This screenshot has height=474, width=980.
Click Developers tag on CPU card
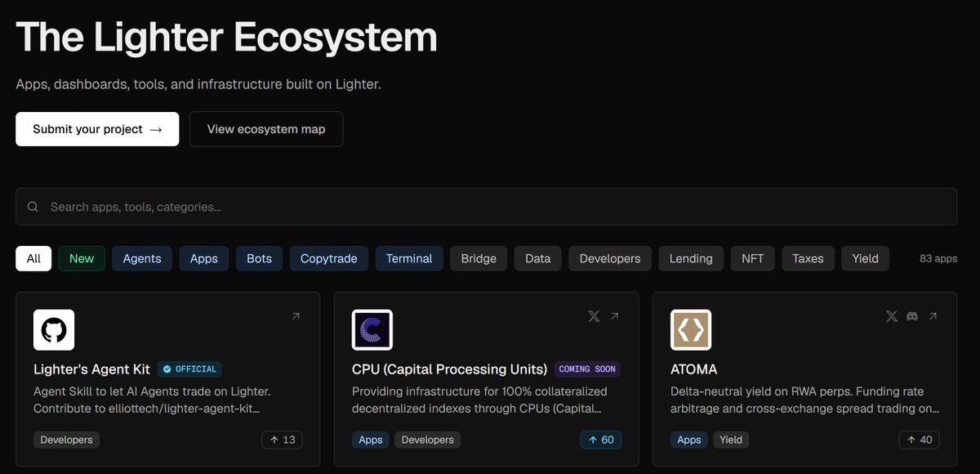tap(428, 440)
